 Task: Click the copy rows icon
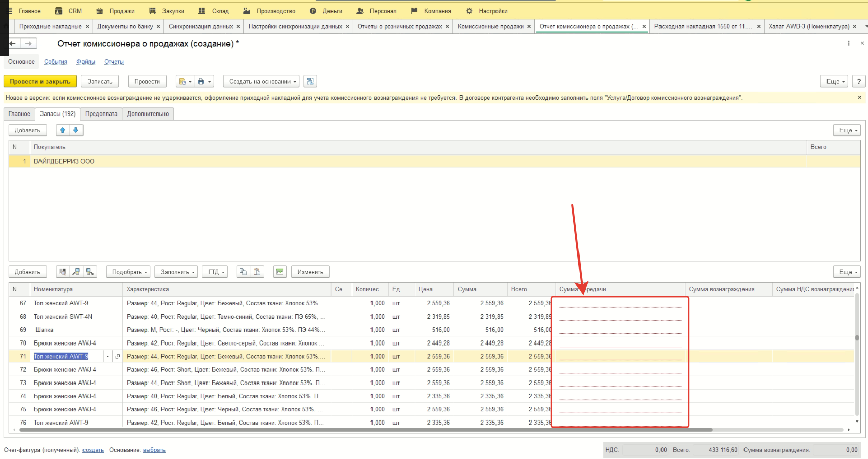point(243,272)
